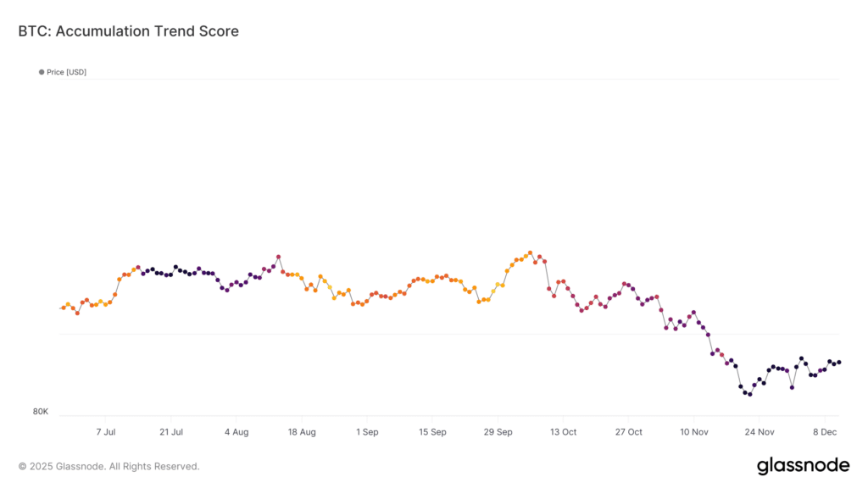Click the 7 Jul date label

[106, 432]
